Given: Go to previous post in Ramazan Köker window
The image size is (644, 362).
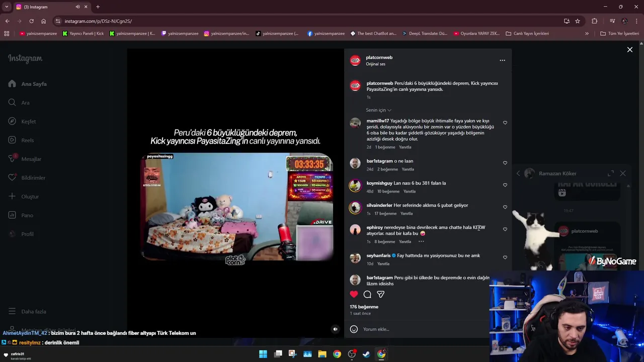Looking at the screenshot, I should point(518,173).
